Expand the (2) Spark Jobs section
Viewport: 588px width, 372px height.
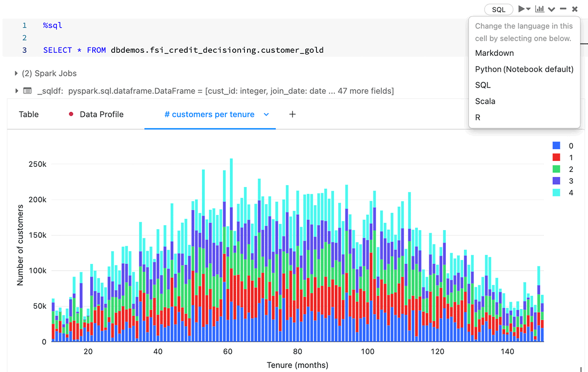tap(17, 73)
